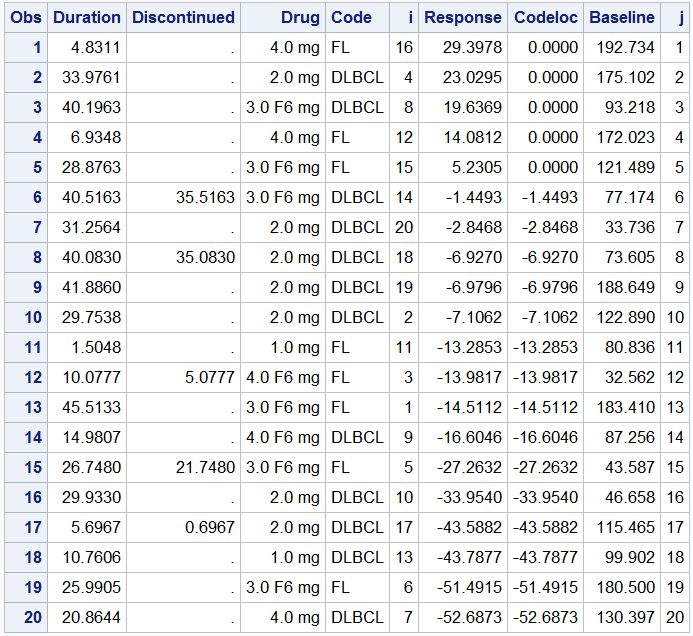Click the Obs column header
Screen dimensions: 693x636
point(26,18)
